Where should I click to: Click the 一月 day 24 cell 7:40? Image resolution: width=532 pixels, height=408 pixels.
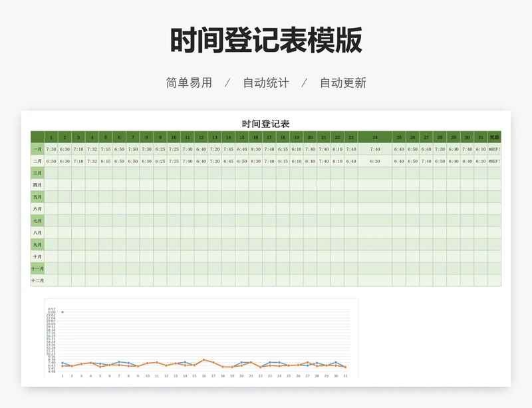[x=375, y=149]
